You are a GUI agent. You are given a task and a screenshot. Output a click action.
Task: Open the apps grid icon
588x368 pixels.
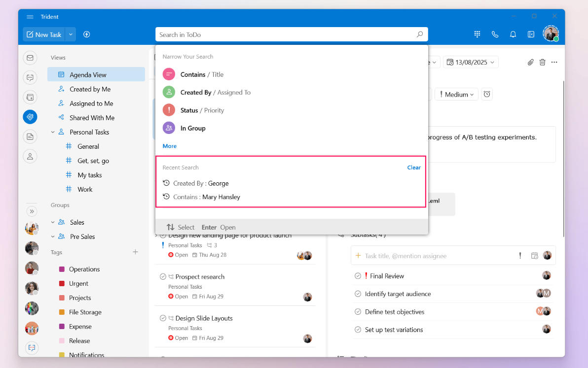click(477, 34)
